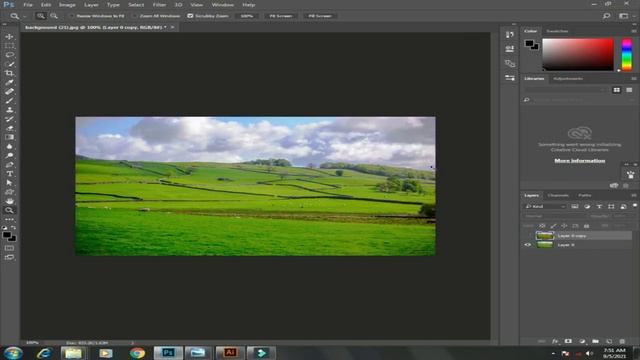Enable Zoom All Windows checkbox
This screenshot has width=640, height=360.
tap(135, 16)
